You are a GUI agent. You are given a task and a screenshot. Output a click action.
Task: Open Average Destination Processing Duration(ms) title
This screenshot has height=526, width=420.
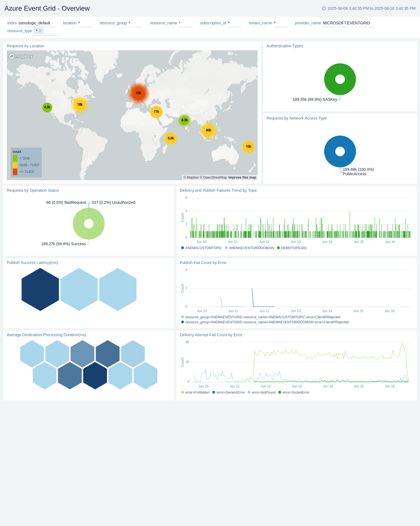[x=46, y=335]
